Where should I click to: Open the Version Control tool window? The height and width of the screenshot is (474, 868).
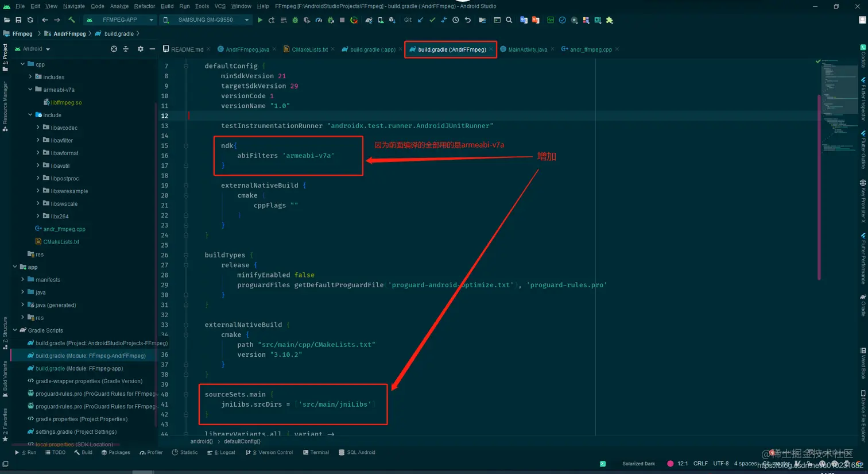click(x=269, y=453)
